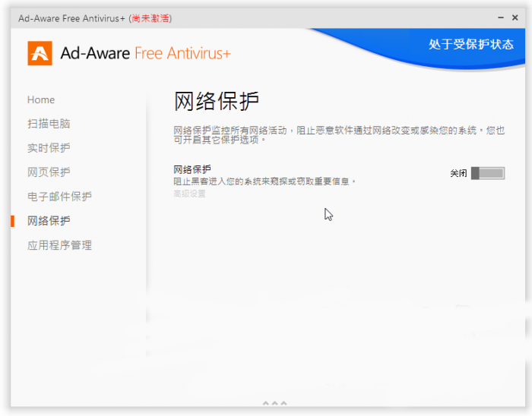Go to 实时保护 section
The height and width of the screenshot is (416, 532).
click(49, 148)
